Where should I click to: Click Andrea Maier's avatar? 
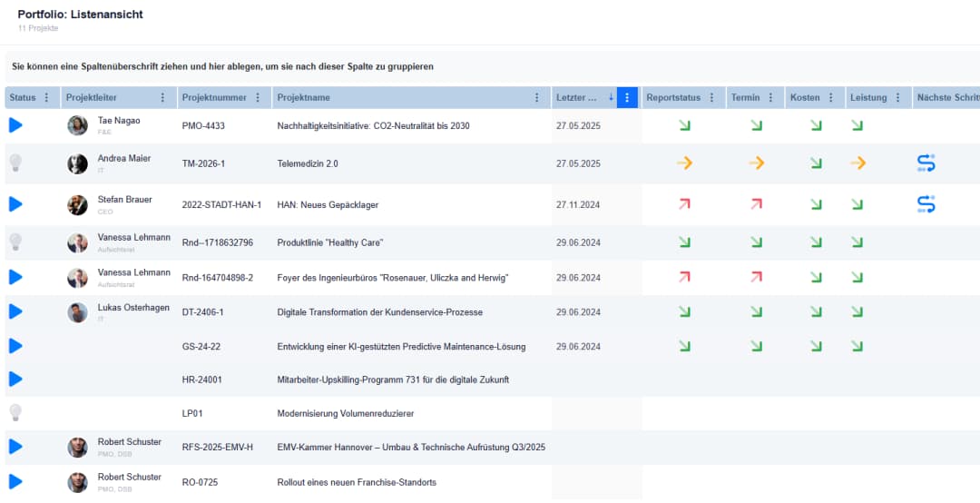point(77,164)
